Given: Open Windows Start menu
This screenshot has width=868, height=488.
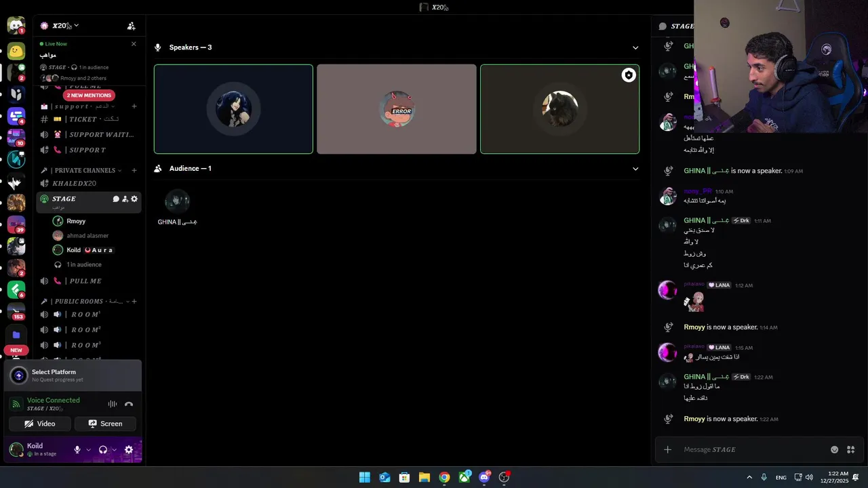Looking at the screenshot, I should coord(365,477).
